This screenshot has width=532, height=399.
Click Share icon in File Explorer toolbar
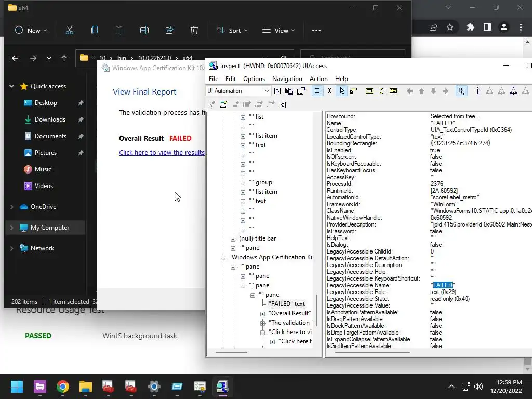169,30
